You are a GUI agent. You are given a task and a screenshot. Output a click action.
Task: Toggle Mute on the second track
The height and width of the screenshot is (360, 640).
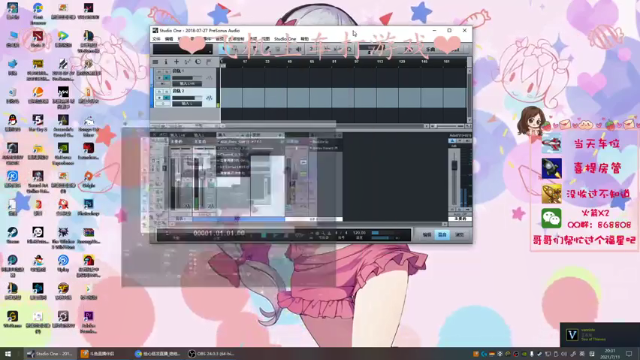click(x=160, y=92)
